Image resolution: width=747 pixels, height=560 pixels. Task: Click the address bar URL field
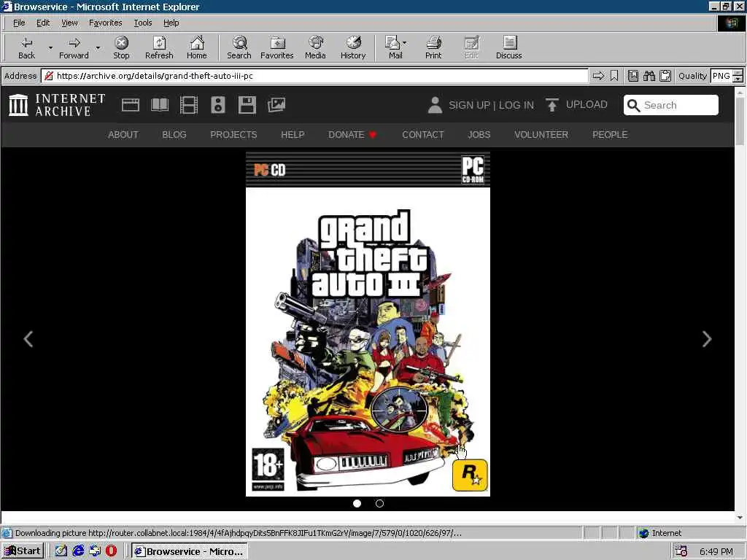(x=315, y=76)
